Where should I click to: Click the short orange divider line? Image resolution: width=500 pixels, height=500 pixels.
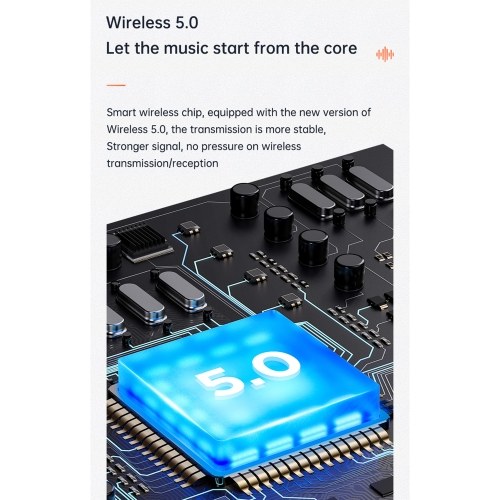click(x=116, y=85)
